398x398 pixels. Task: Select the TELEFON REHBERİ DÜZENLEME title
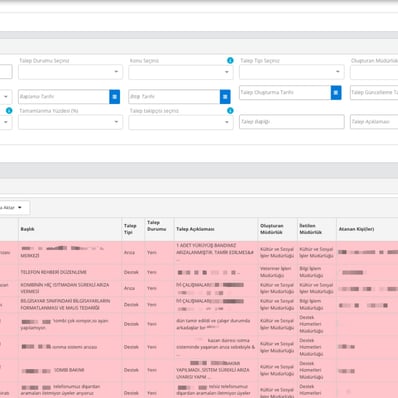[53, 272]
